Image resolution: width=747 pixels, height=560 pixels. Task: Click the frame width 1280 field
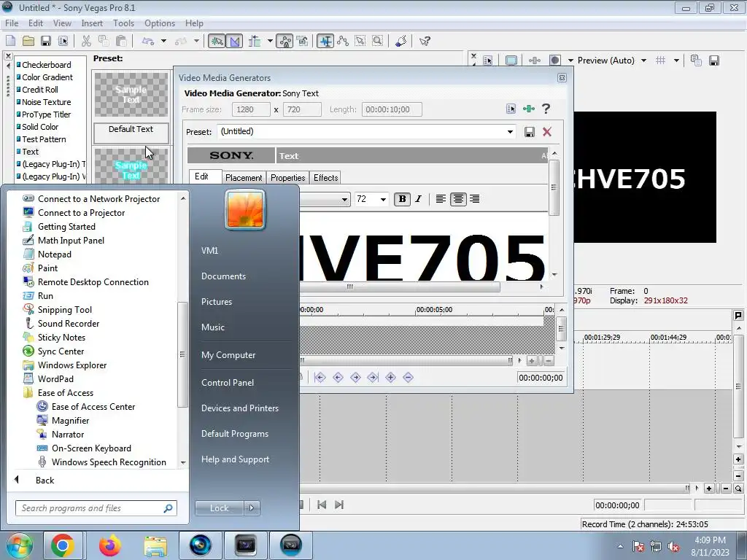point(251,109)
